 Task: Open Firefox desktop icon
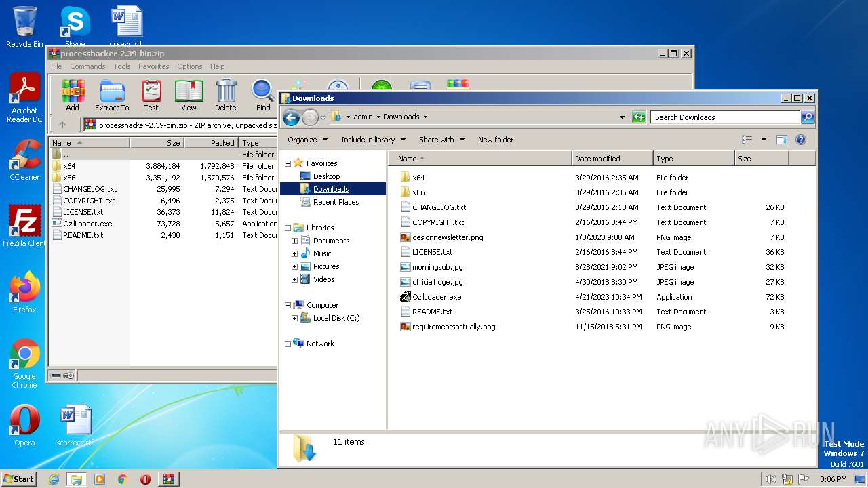click(x=24, y=293)
